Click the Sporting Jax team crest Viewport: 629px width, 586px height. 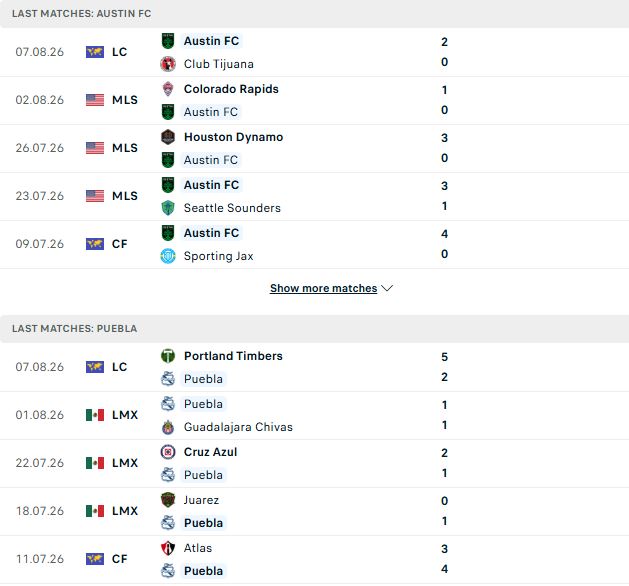click(x=168, y=256)
